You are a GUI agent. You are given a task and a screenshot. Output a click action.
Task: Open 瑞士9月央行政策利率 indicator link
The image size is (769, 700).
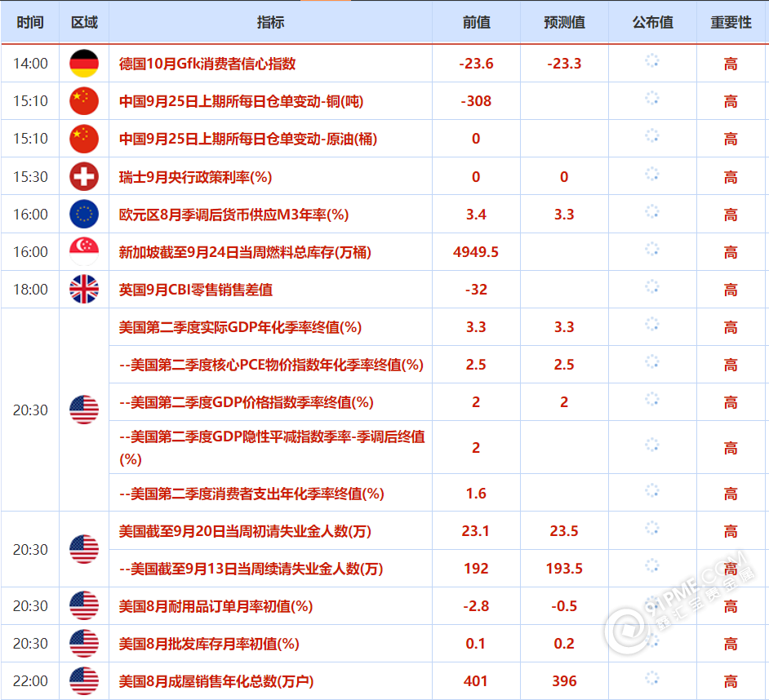[x=195, y=177]
